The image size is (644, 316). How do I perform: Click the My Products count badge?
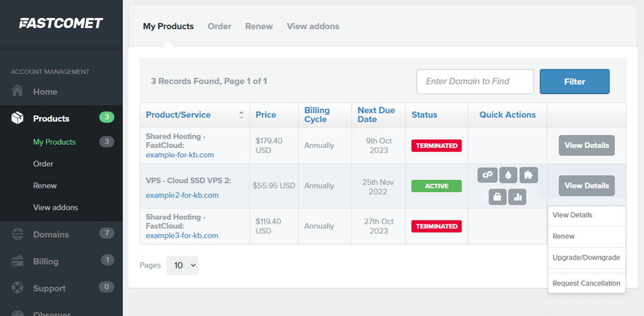coord(107,142)
